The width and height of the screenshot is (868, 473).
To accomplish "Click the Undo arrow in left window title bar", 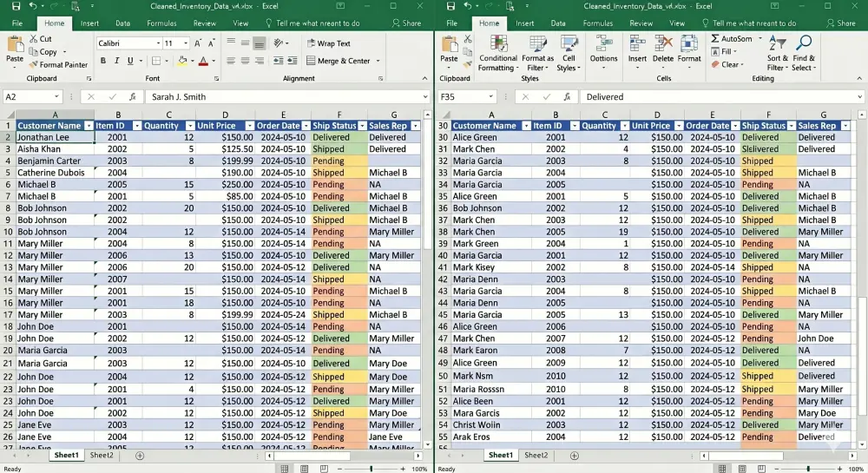I will [33, 6].
